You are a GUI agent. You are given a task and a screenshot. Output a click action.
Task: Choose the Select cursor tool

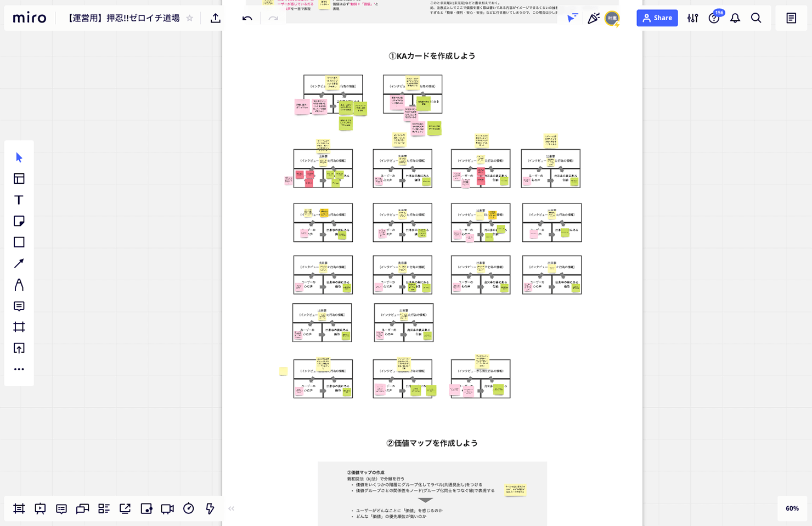pyautogui.click(x=19, y=157)
